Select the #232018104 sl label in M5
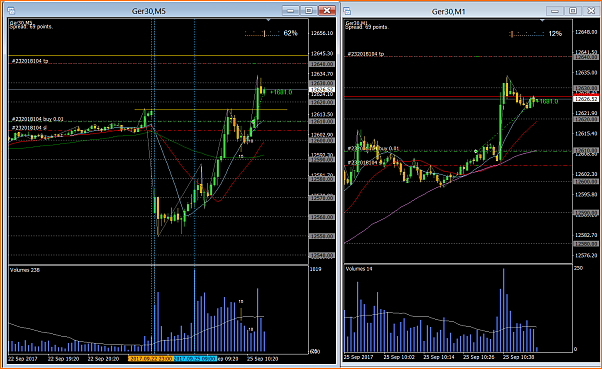This screenshot has width=602, height=369. point(29,127)
